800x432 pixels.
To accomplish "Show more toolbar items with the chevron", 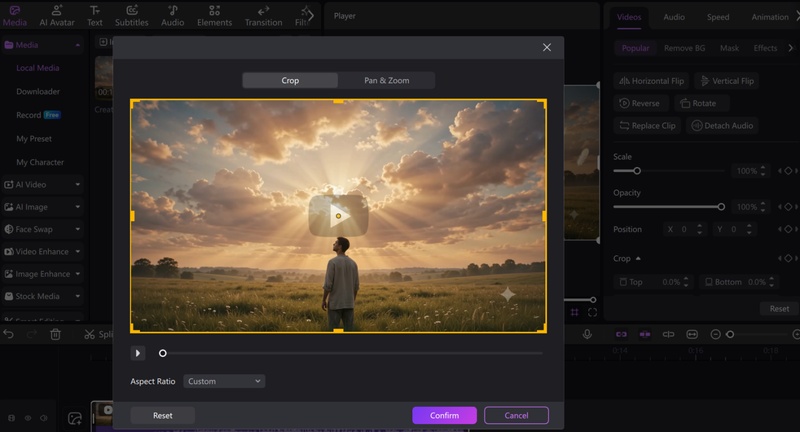I will [310, 15].
